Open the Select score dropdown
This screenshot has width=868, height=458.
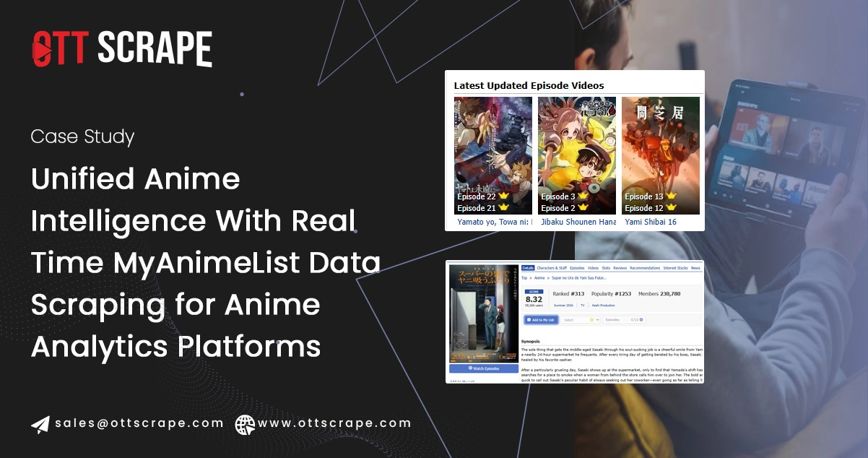point(581,320)
